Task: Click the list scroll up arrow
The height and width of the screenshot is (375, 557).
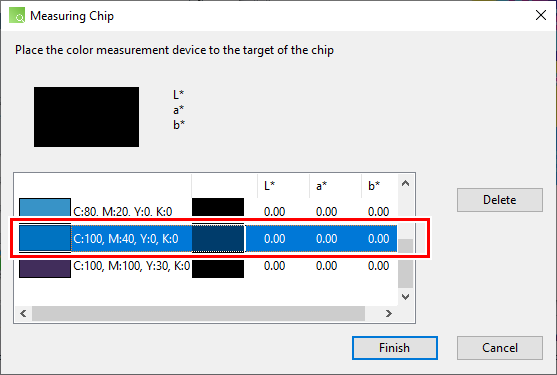Action: point(405,183)
